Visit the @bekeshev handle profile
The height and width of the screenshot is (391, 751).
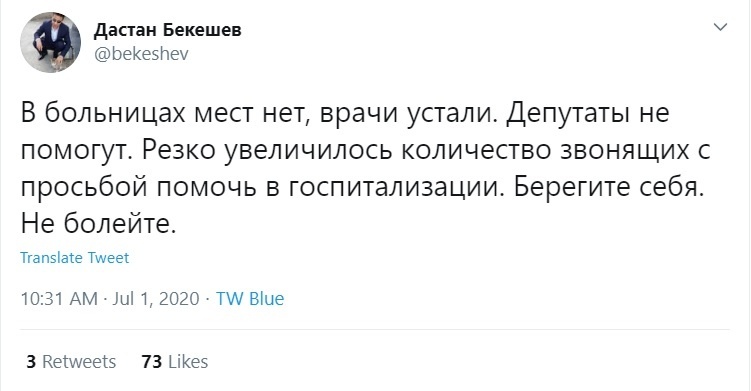pyautogui.click(x=141, y=54)
